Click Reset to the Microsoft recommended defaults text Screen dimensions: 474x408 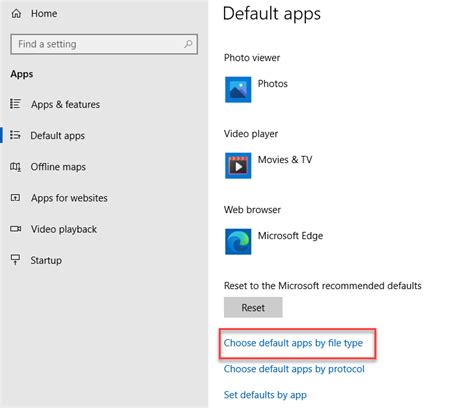tap(323, 286)
